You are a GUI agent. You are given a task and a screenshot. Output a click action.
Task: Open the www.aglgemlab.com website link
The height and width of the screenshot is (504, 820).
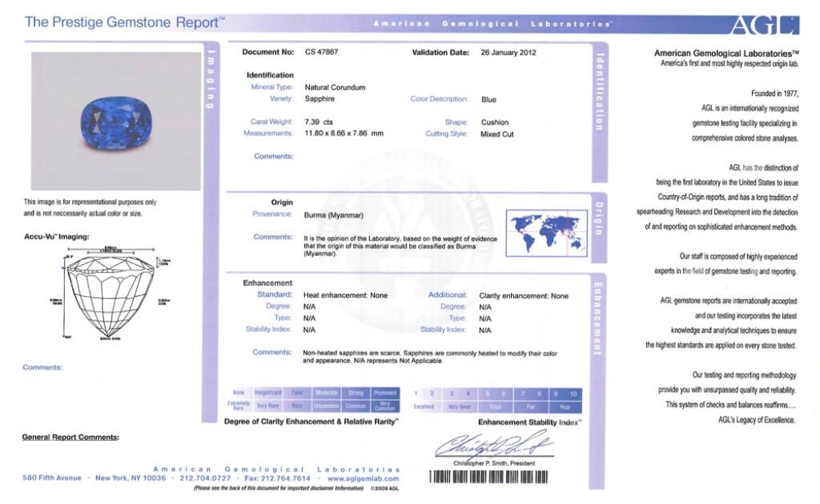click(x=364, y=478)
